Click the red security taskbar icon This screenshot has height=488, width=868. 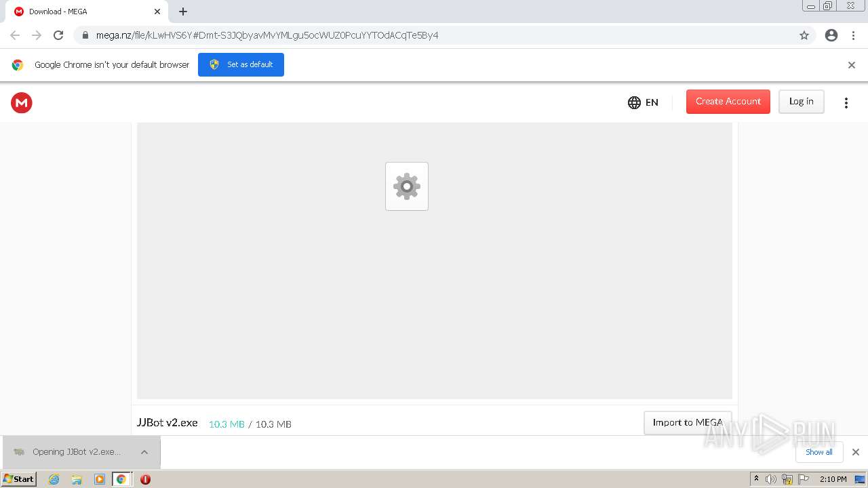pyautogui.click(x=145, y=479)
